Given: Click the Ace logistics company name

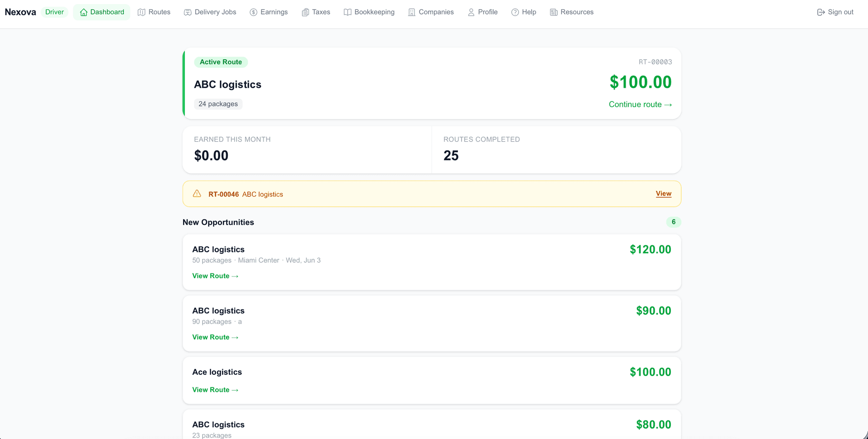Looking at the screenshot, I should click(x=217, y=372).
